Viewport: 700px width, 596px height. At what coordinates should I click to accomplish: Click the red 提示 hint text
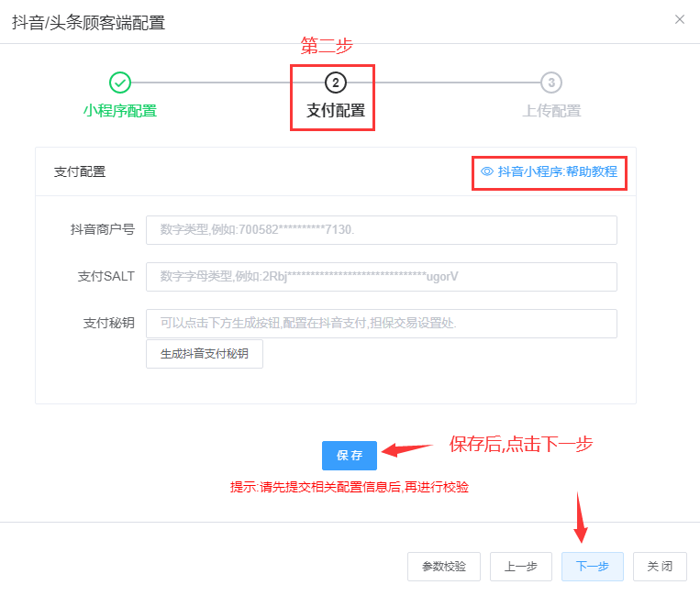click(350, 487)
